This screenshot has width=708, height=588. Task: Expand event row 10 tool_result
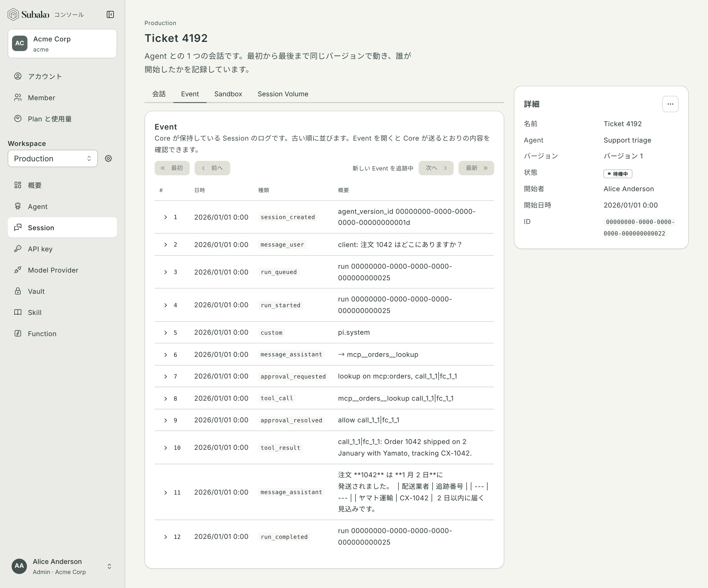(165, 448)
